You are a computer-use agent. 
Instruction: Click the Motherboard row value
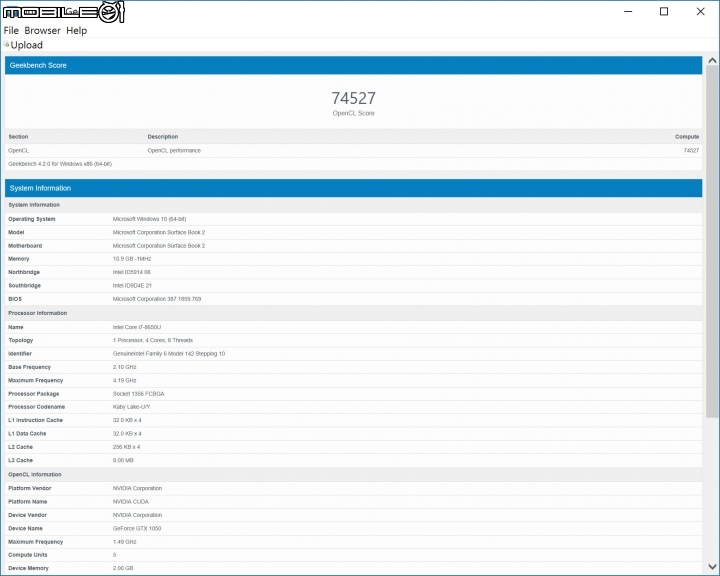tap(159, 246)
